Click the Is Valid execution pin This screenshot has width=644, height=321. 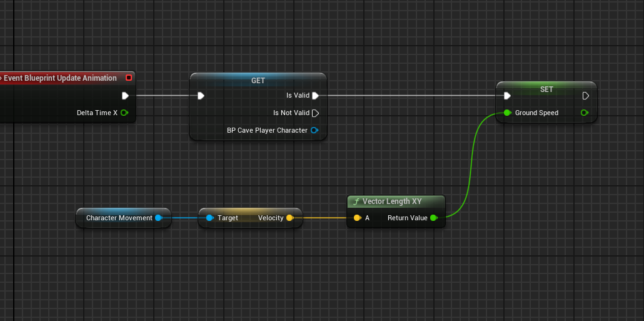click(315, 96)
